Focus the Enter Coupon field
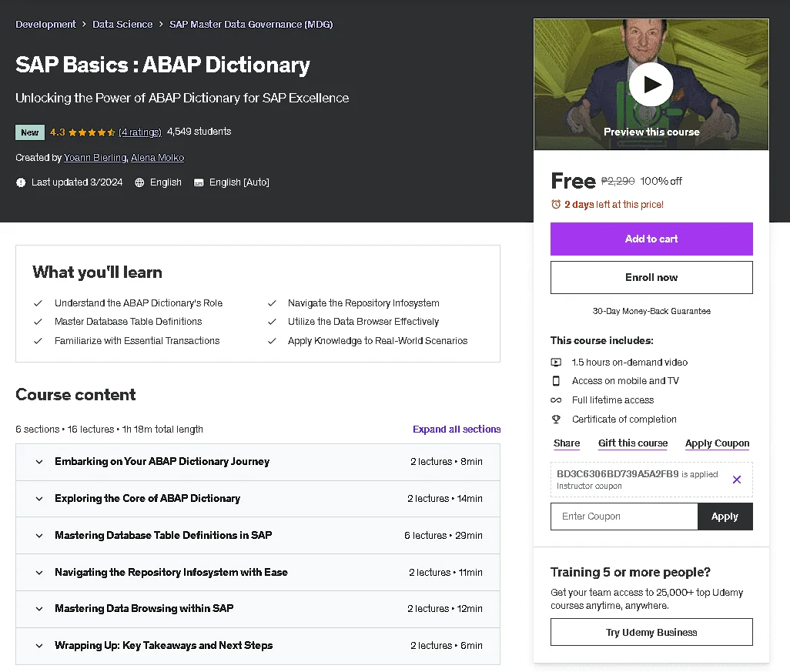The height and width of the screenshot is (672, 790). (x=624, y=517)
